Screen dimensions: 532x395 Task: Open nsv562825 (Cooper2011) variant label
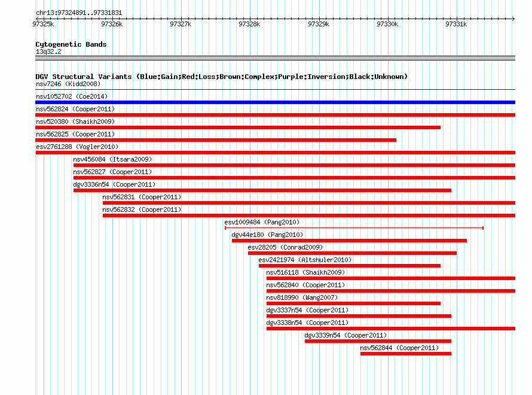click(75, 134)
